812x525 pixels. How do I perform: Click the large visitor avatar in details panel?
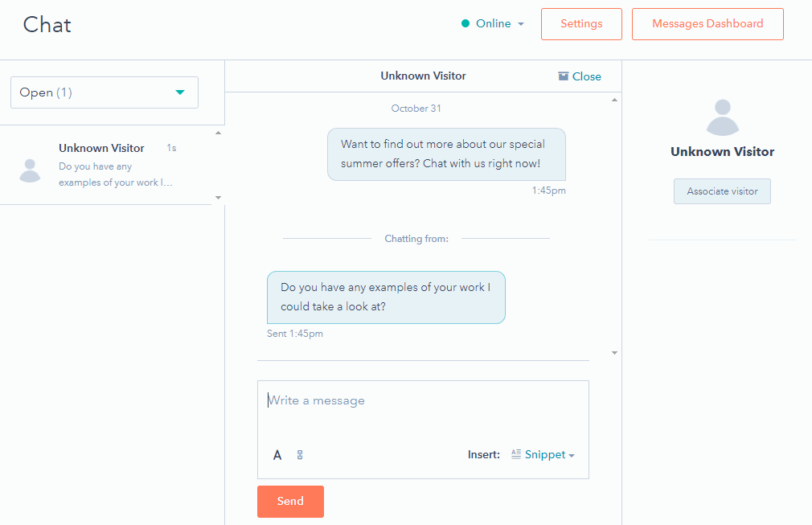tap(722, 117)
